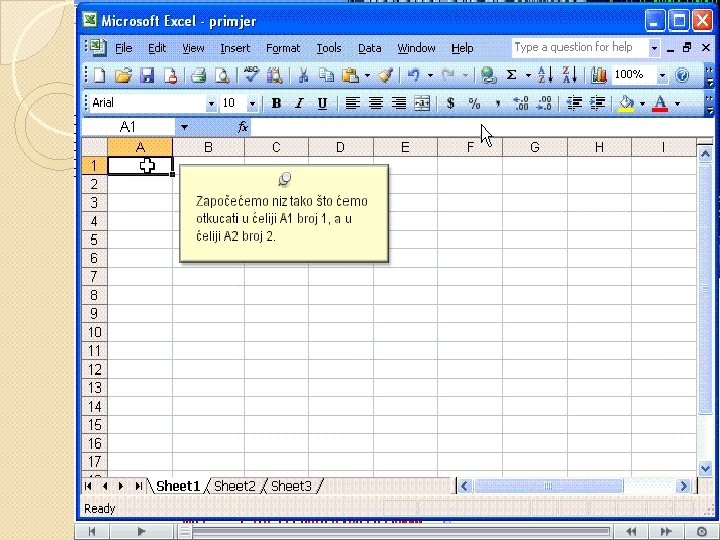Screen dimensions: 720x540
Task: Open Microsoft Excel Help question mark icon
Action: pos(682,75)
